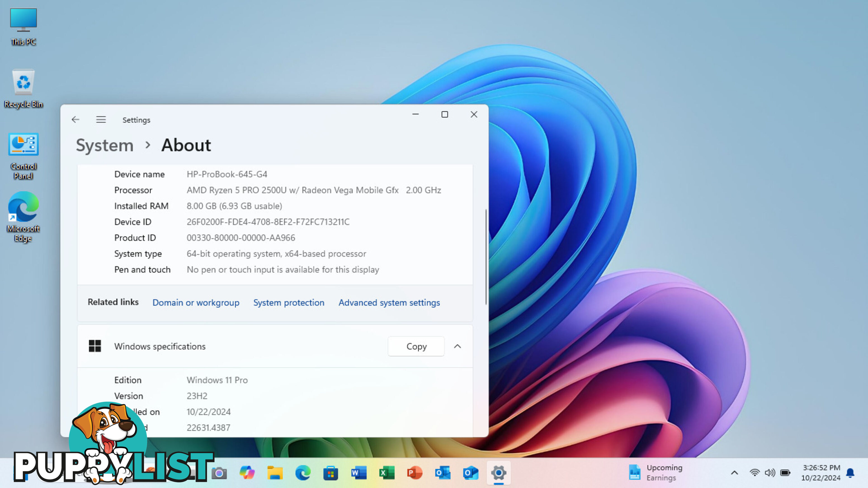Select the version value 23H2
868x488 pixels.
tap(197, 396)
